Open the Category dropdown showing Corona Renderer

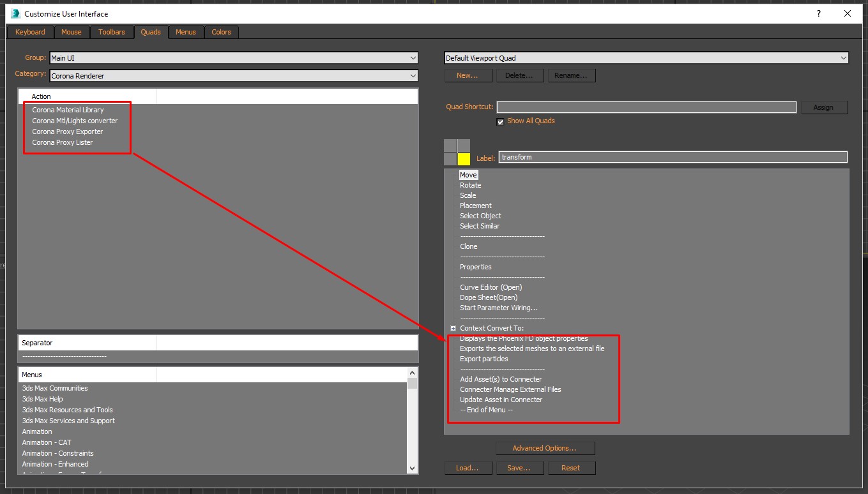(234, 76)
